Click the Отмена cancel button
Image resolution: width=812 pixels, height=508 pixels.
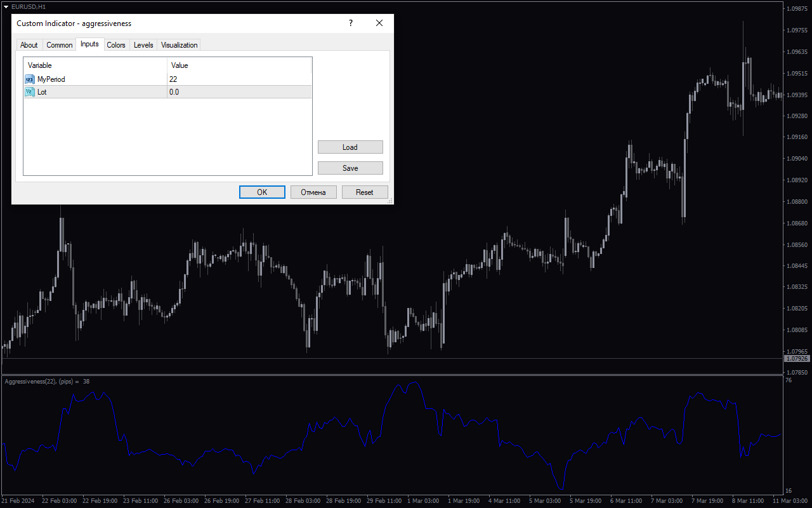point(313,192)
